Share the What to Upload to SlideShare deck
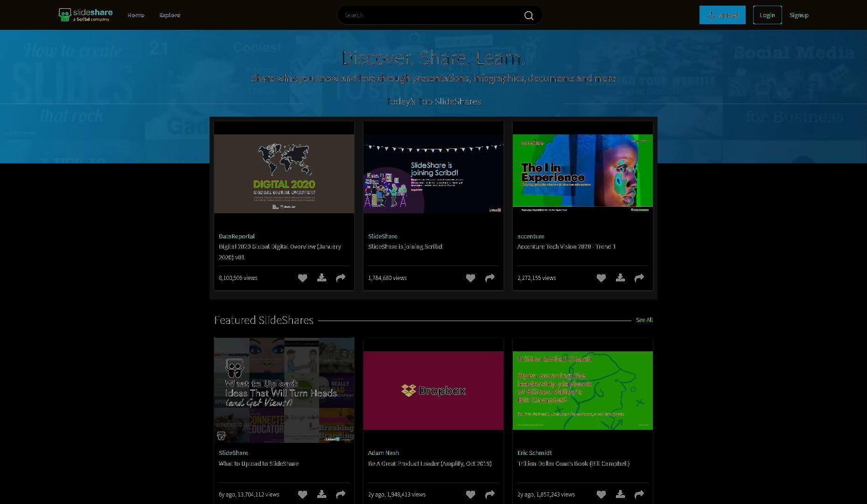Image resolution: width=867 pixels, height=504 pixels. click(x=341, y=494)
